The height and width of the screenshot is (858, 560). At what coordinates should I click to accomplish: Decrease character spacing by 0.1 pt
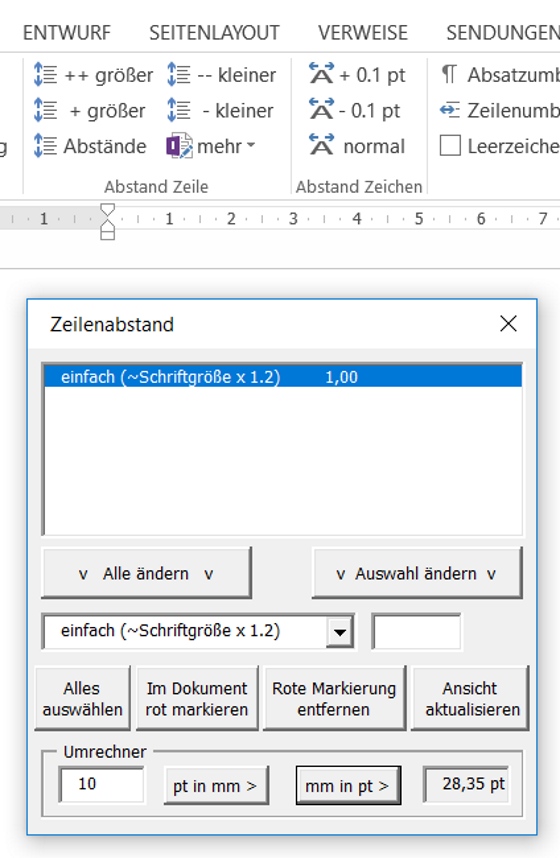coord(355,111)
